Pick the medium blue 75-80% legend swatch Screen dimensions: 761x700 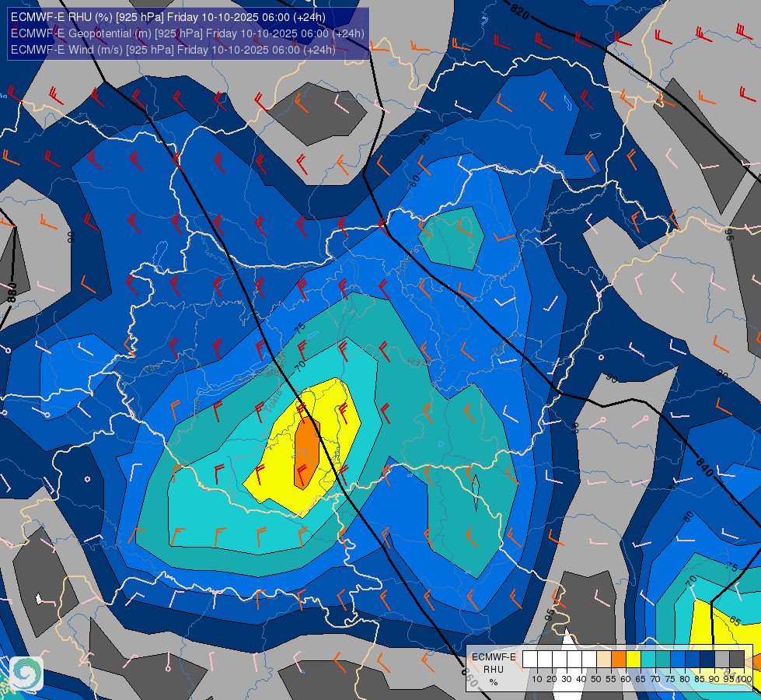point(678,659)
